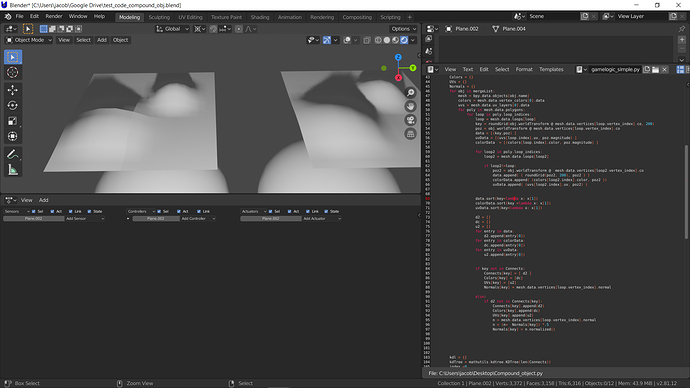Image resolution: width=690 pixels, height=388 pixels.
Task: Toggle Controllers Act checkbox
Action: (179, 212)
